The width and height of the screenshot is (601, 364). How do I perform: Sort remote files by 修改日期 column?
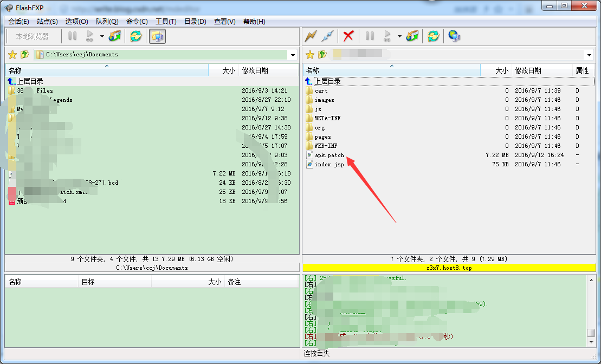click(542, 70)
